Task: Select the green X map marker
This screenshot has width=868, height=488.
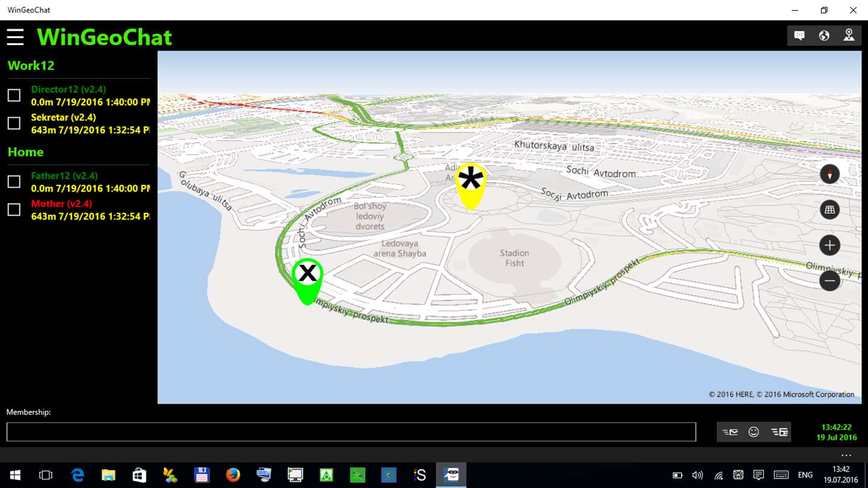Action: (x=307, y=281)
